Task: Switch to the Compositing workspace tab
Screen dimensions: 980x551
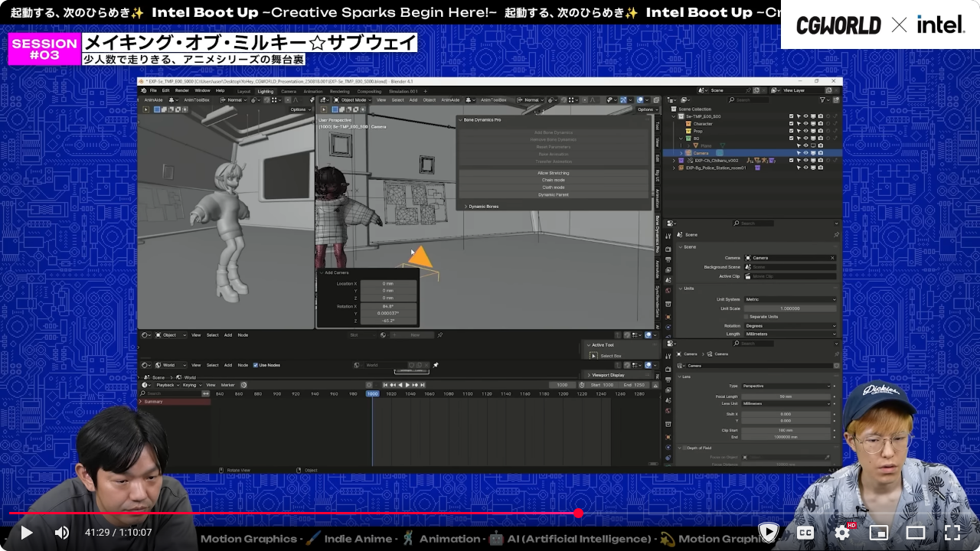Action: pos(369,91)
